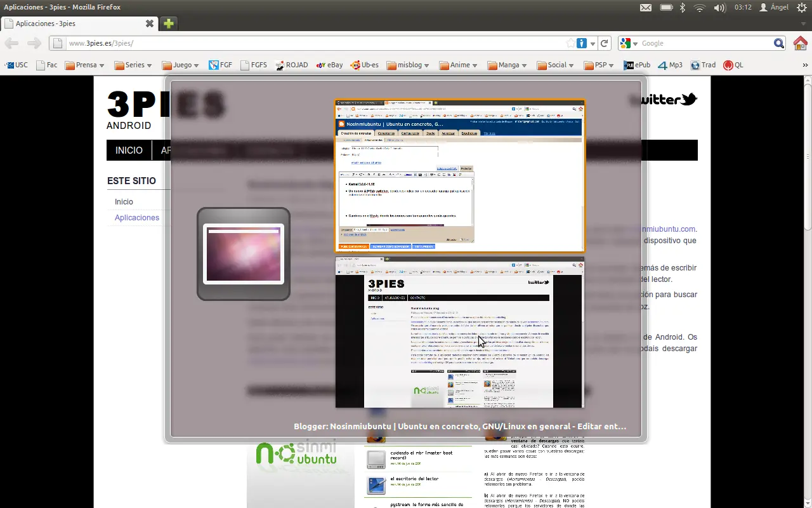Image resolution: width=812 pixels, height=508 pixels.
Task: Click the twitter logo link
Action: coord(663,100)
